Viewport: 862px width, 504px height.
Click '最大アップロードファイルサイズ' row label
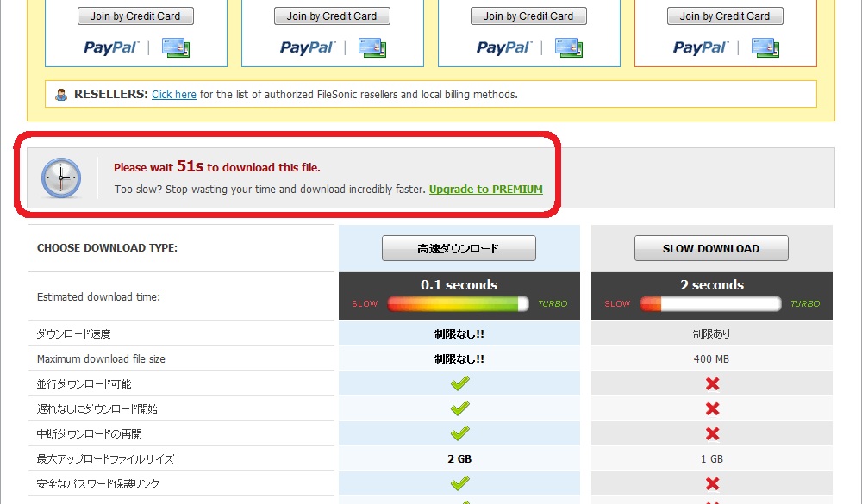click(105, 459)
